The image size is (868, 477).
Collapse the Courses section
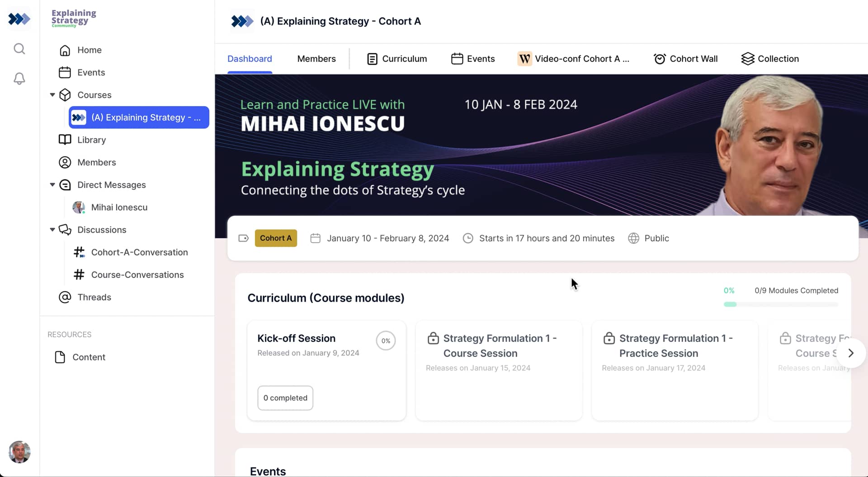pos(52,95)
